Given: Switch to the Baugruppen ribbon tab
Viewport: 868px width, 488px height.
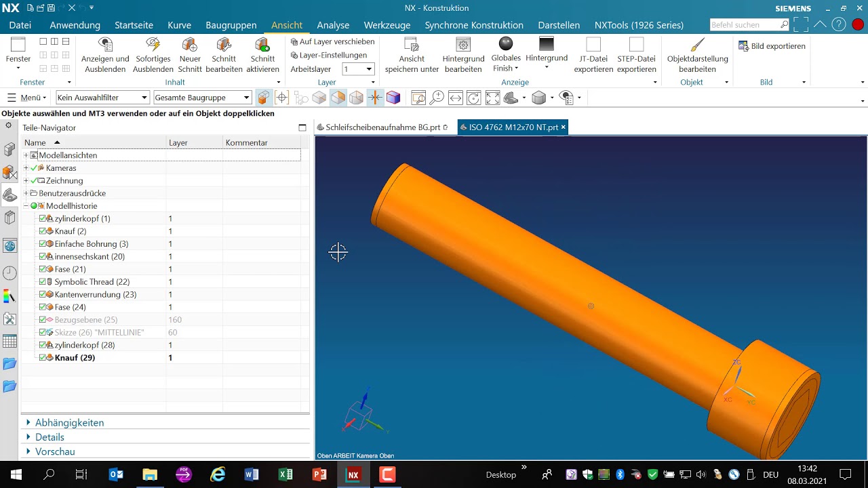Looking at the screenshot, I should click(x=231, y=25).
